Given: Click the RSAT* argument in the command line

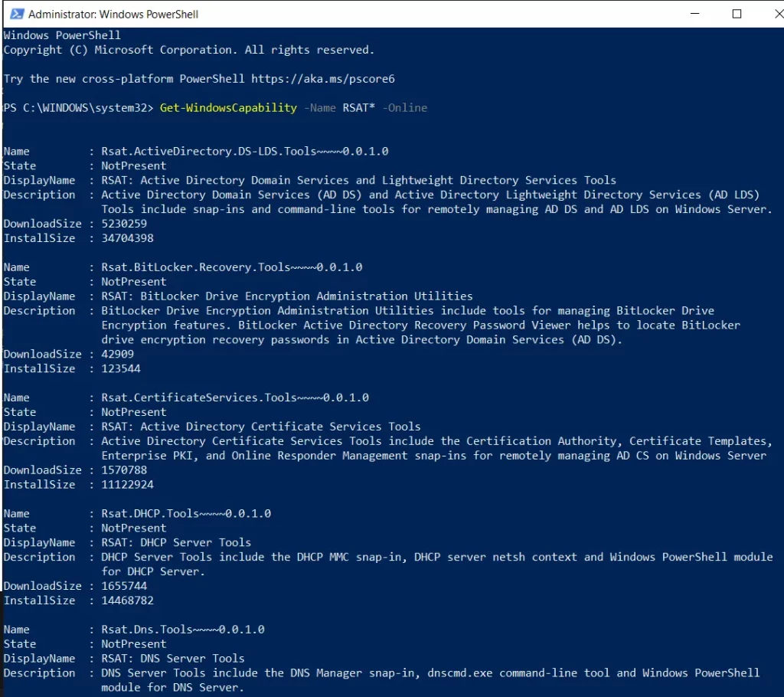Looking at the screenshot, I should 359,108.
